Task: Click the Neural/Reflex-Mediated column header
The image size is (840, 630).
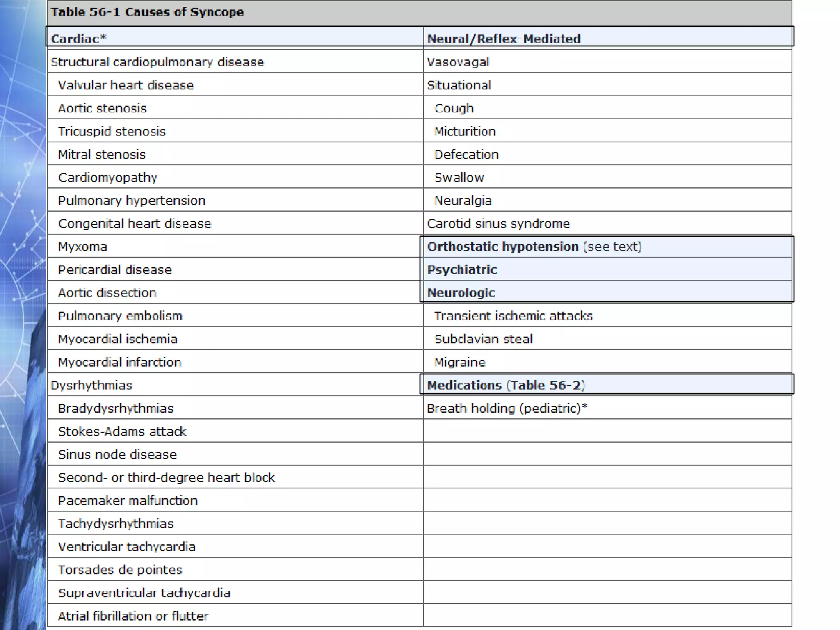Action: click(503, 39)
